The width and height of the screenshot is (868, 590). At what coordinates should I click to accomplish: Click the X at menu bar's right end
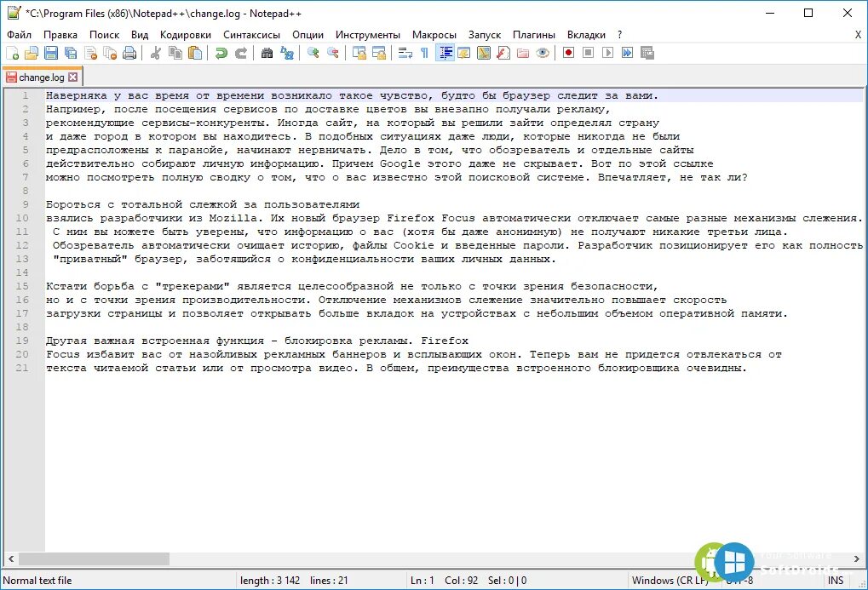pos(858,35)
